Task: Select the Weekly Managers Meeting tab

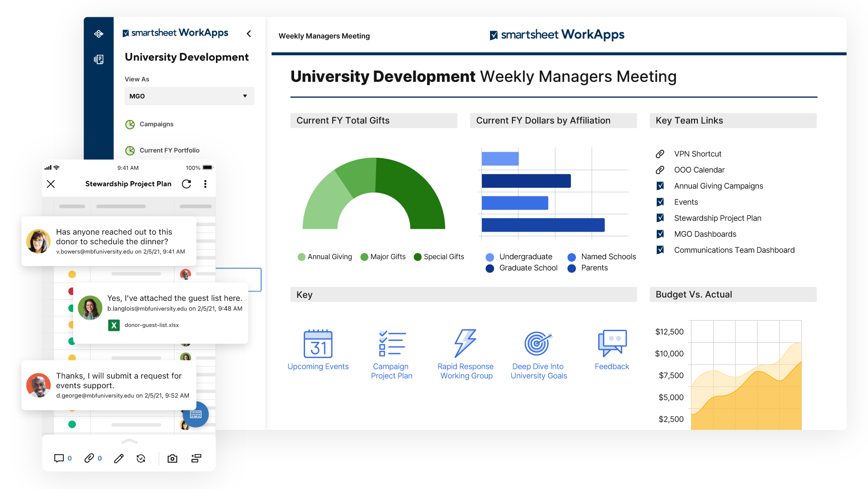Action: (324, 36)
